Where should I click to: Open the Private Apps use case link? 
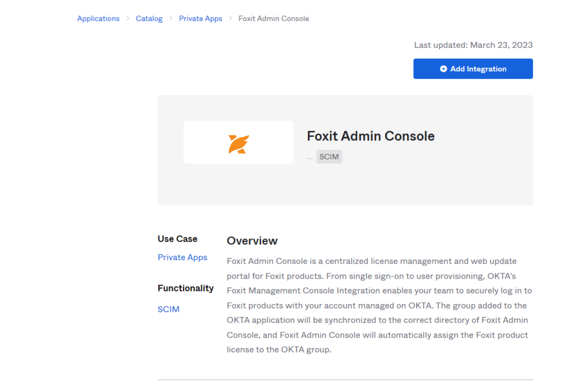pos(182,257)
